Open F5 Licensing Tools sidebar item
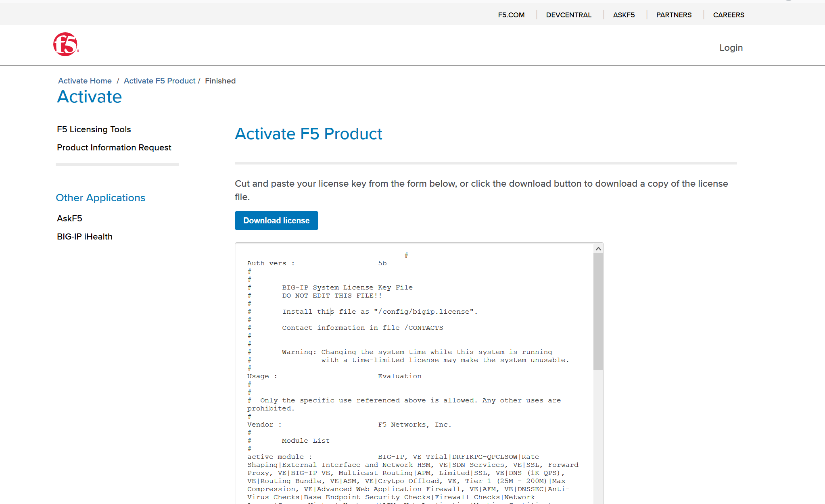The height and width of the screenshot is (504, 825). [x=94, y=129]
